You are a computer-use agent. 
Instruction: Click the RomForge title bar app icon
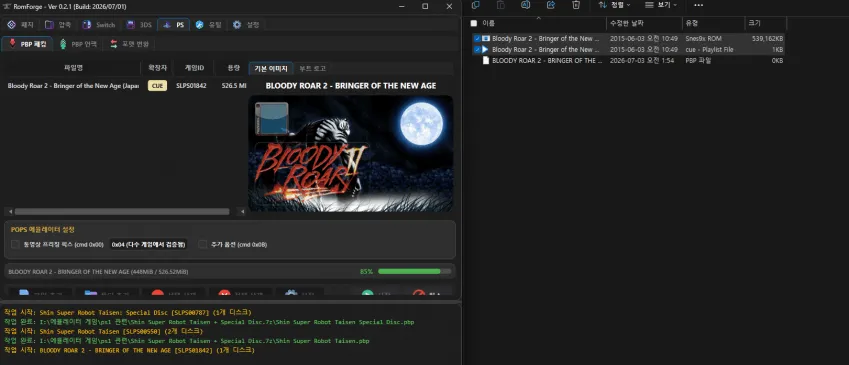[7, 6]
